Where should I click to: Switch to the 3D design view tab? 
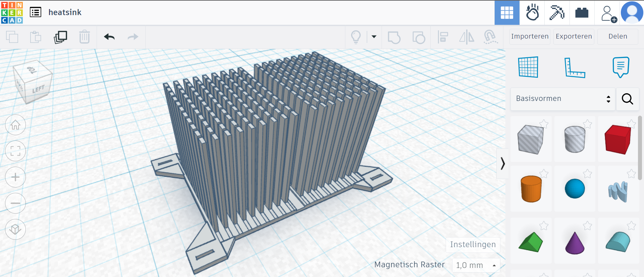point(507,13)
